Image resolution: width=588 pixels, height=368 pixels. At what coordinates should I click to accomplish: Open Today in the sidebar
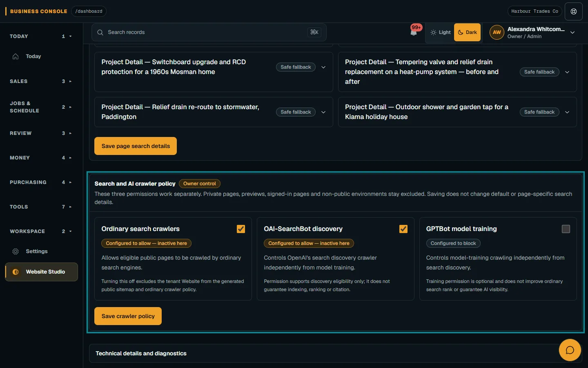click(x=41, y=56)
